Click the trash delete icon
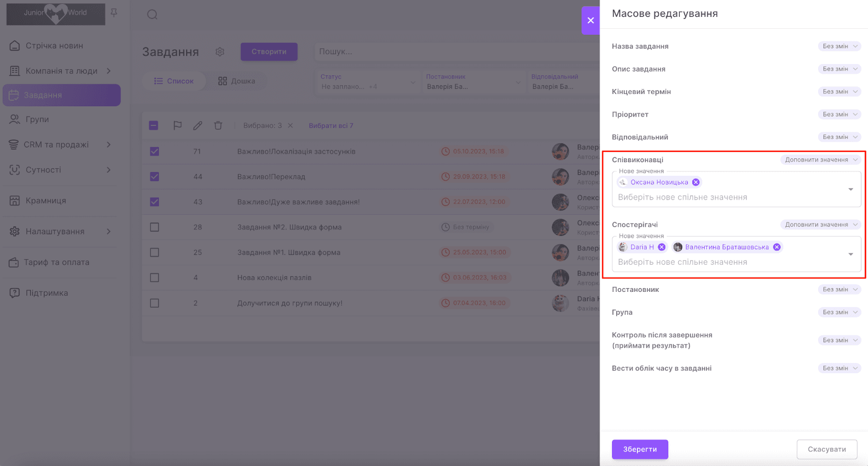 (x=218, y=125)
